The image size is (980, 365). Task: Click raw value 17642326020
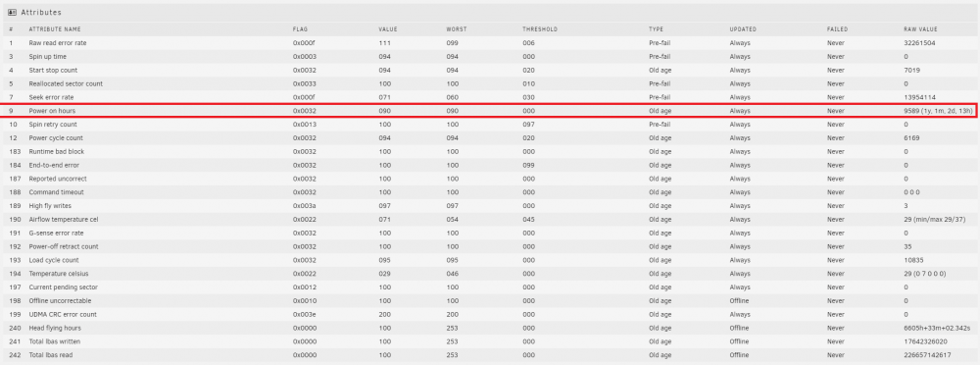(x=925, y=341)
